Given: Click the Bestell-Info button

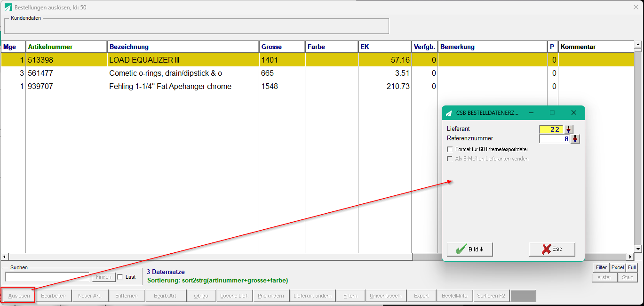Looking at the screenshot, I should coord(455,296).
